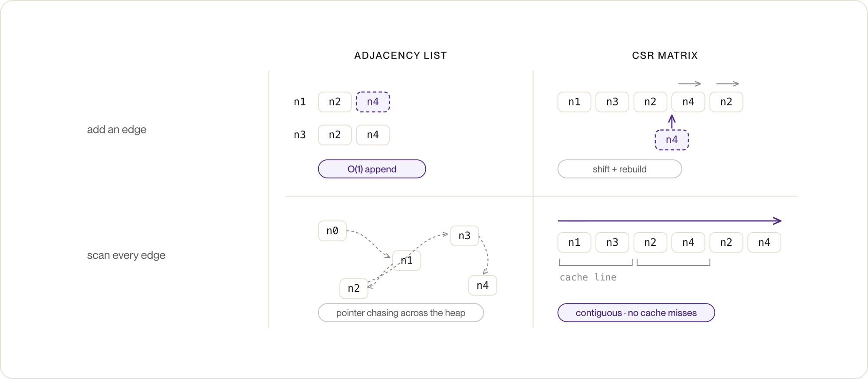Click the dashed n4 box below CSR row

point(672,140)
